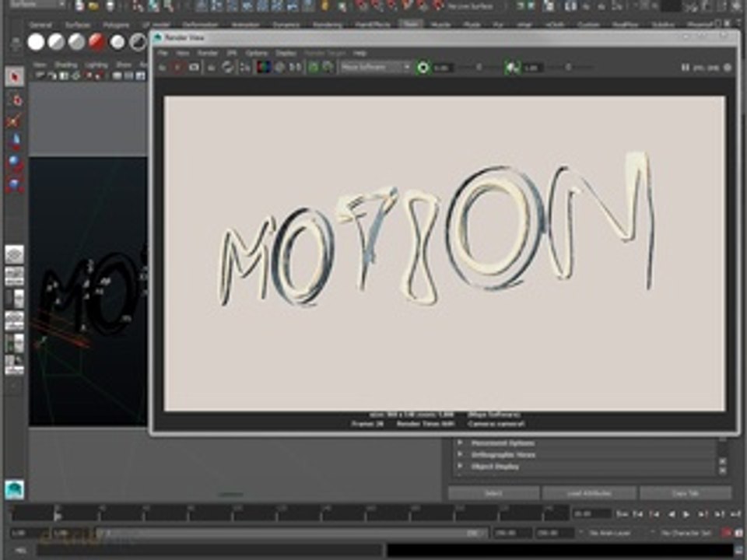Open Display menu in Render View
Viewport: 747px width, 560px height.
pos(286,53)
